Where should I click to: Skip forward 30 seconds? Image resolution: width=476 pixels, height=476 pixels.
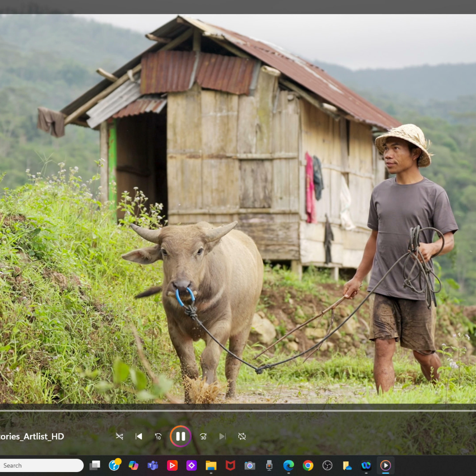coord(203,436)
